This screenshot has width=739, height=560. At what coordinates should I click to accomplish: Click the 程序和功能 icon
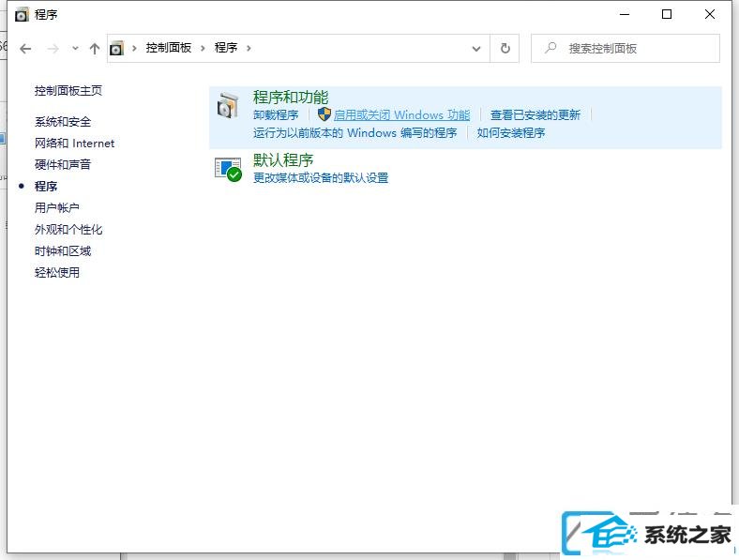pos(228,105)
